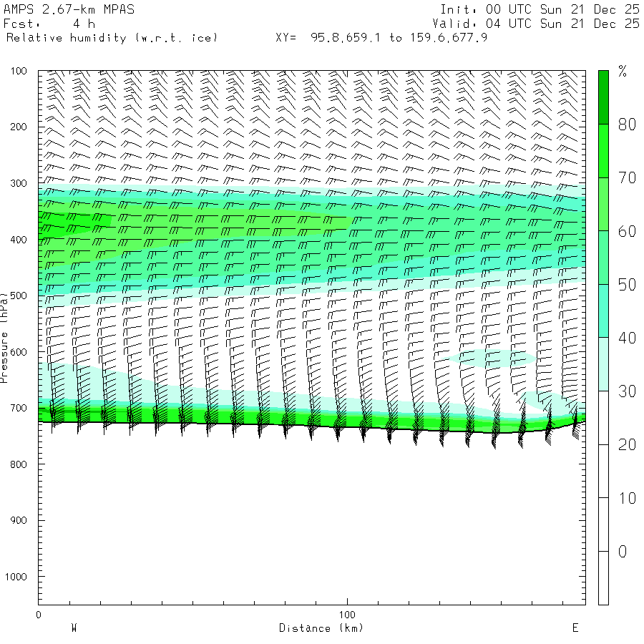Click the 'Pressure (hPa)' vertical axis title
The image size is (644, 644).
[4, 338]
